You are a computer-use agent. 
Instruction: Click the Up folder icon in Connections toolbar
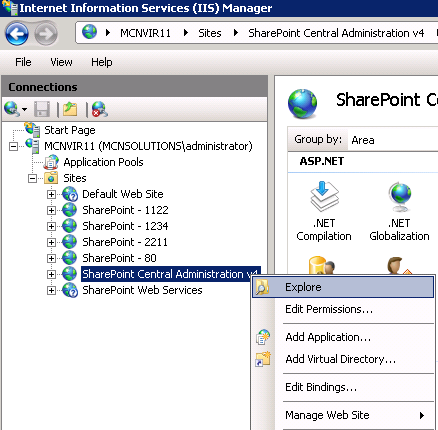tap(70, 109)
